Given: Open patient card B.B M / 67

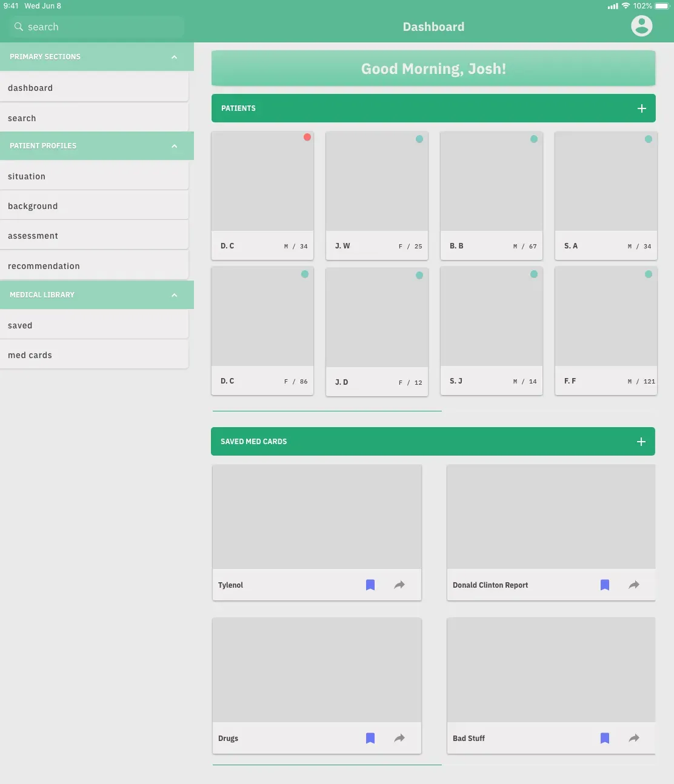Looking at the screenshot, I should 492,196.
